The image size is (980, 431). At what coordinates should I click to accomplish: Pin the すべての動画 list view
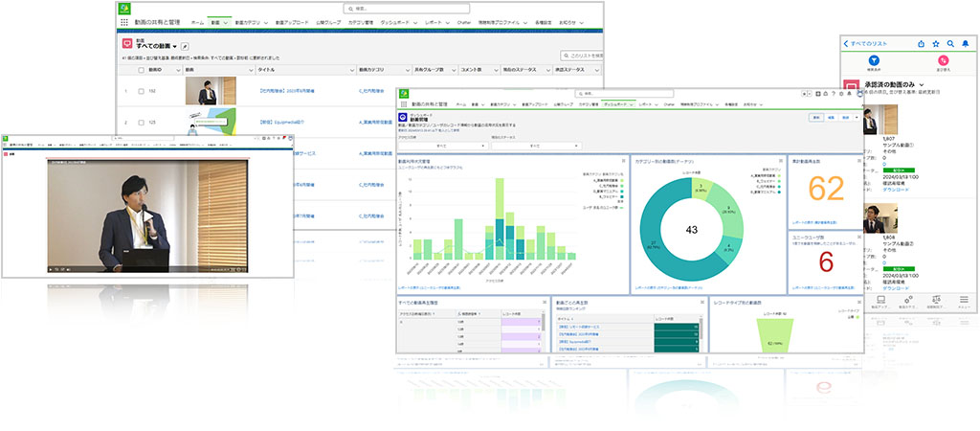pos(185,46)
